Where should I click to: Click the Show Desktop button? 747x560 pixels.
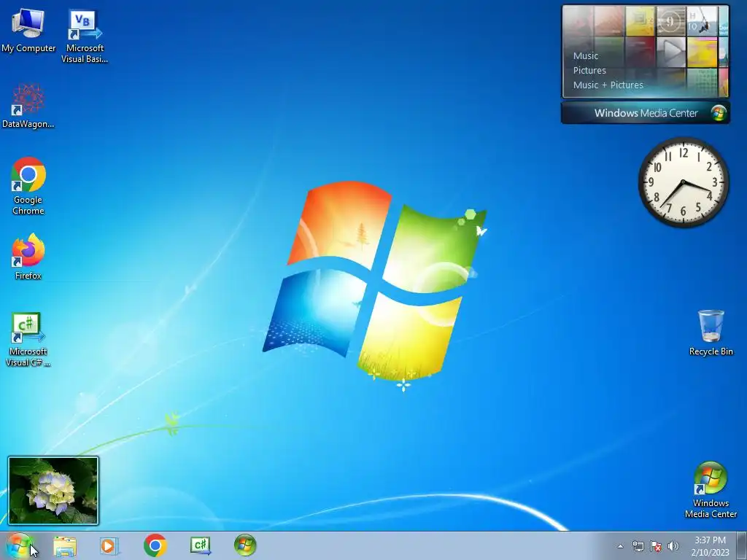(x=742, y=545)
